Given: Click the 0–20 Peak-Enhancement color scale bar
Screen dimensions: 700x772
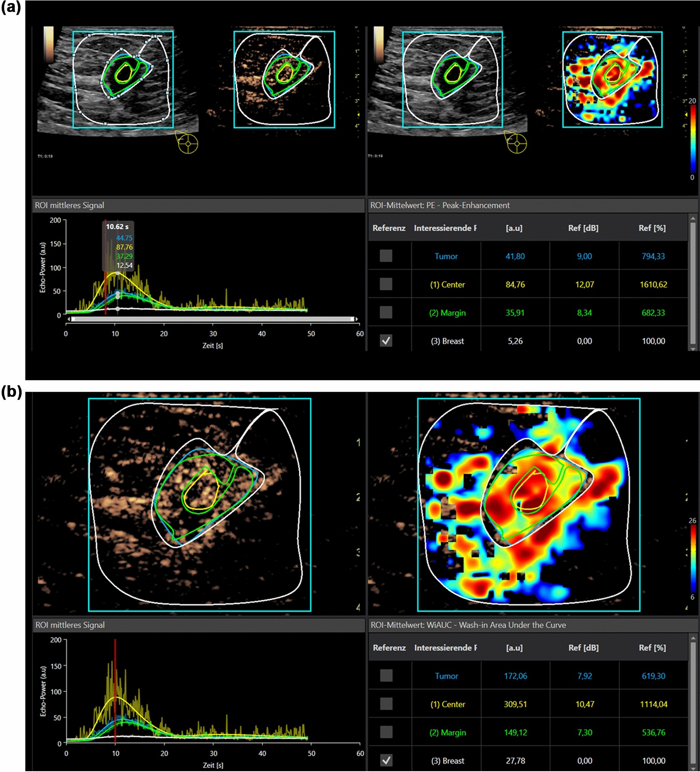Looking at the screenshot, I should coord(693,139).
